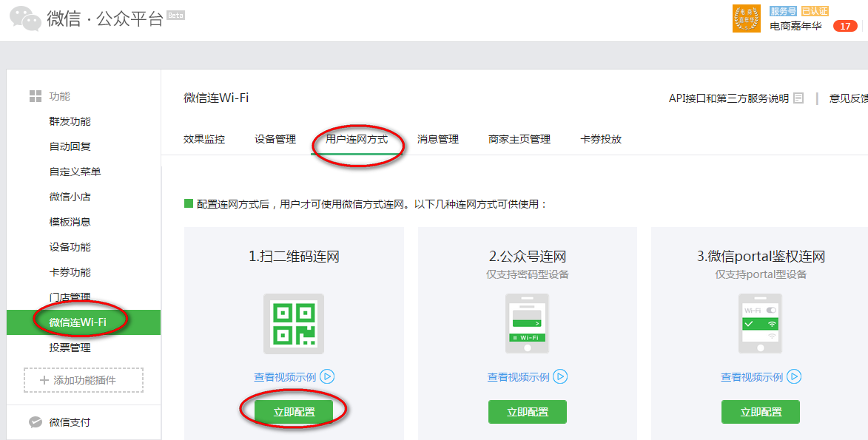
Task: Open 自定义菜单 in the sidebar
Action: [75, 172]
